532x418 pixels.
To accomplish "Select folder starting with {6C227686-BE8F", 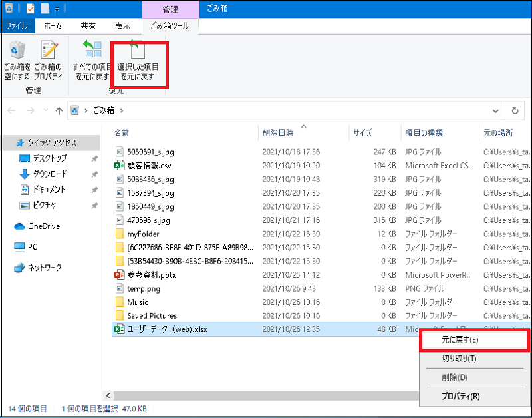I will point(190,248).
